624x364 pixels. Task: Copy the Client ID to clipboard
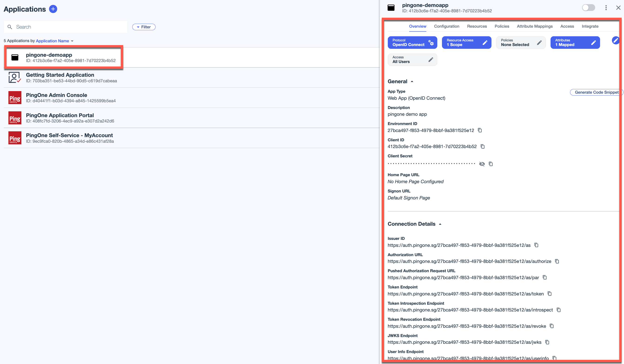(482, 146)
